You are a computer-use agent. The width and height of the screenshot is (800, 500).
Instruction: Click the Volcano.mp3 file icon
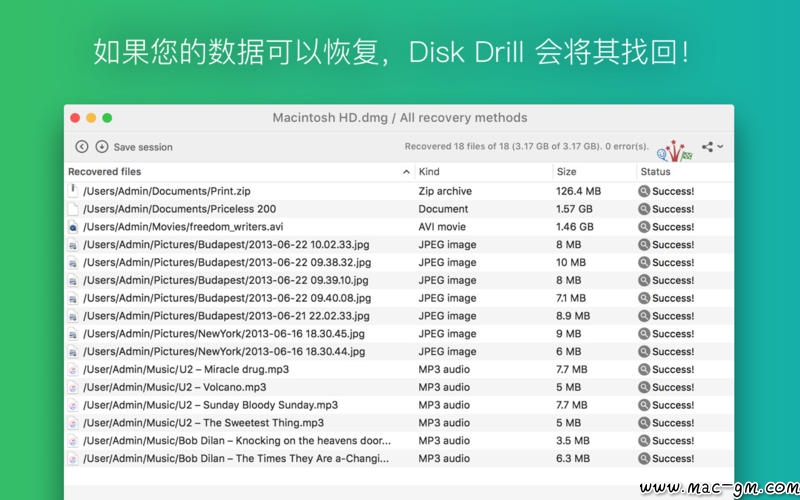tap(73, 387)
